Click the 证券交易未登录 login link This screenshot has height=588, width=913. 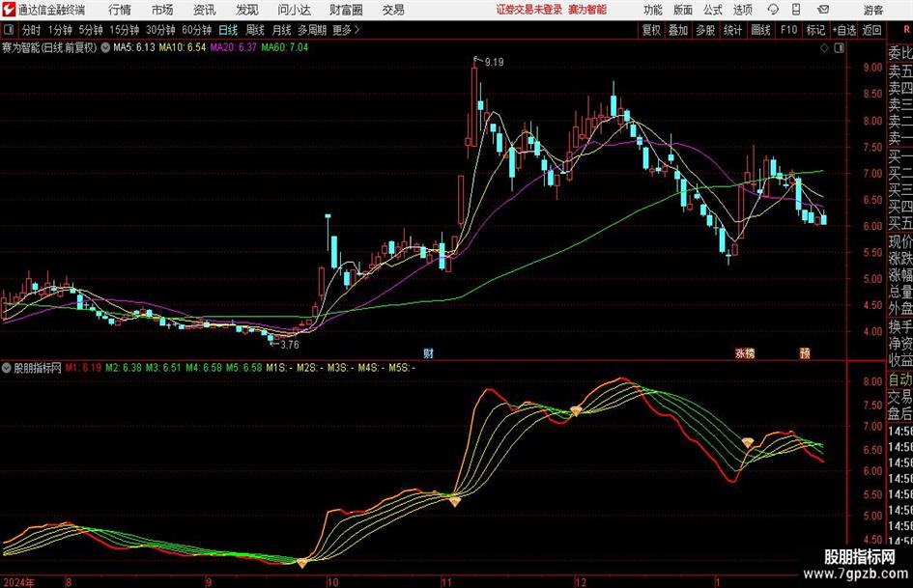pyautogui.click(x=529, y=10)
